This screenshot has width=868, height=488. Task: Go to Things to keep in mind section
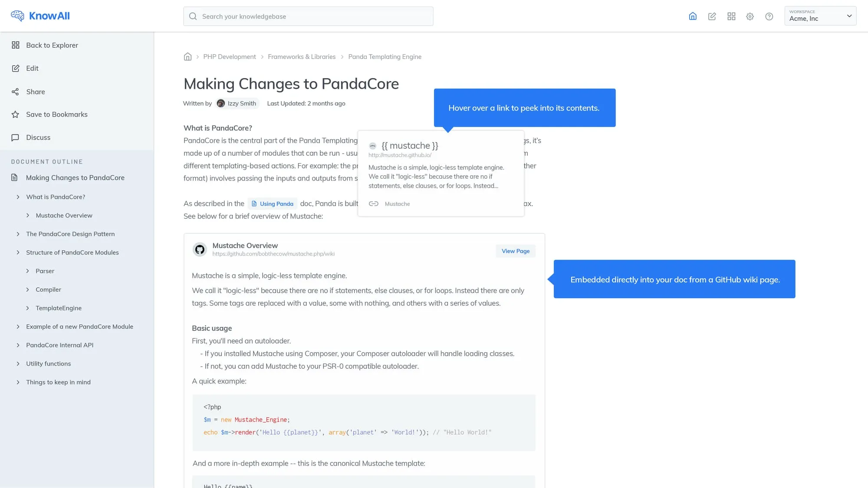pos(58,382)
